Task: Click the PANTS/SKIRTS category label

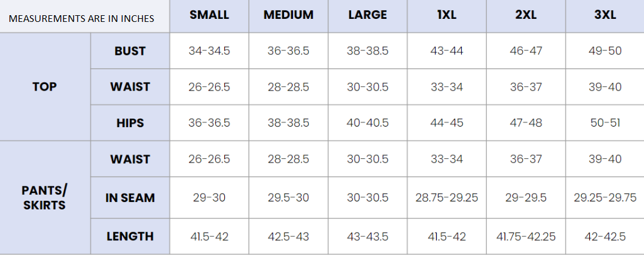Action: [x=44, y=198]
